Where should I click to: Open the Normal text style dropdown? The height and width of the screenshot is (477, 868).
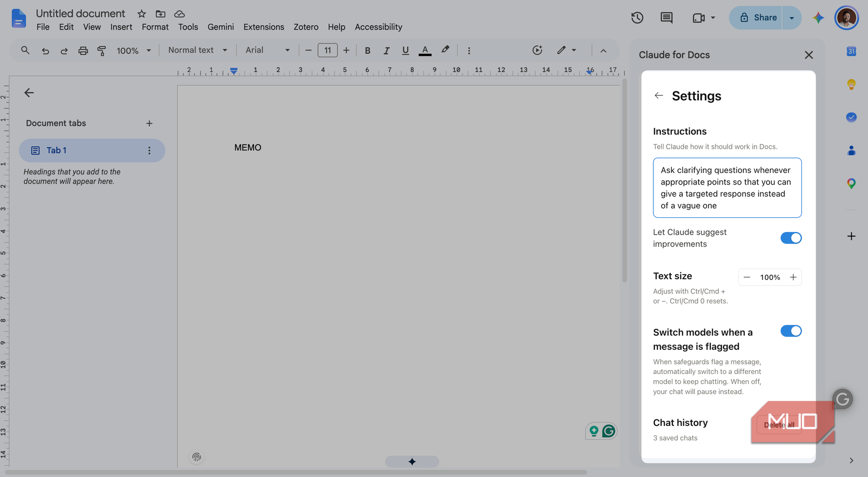click(198, 50)
